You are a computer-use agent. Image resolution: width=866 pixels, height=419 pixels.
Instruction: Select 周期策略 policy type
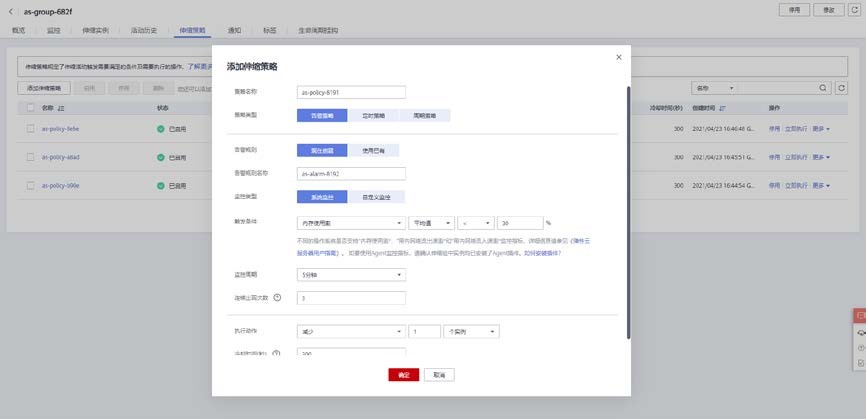click(x=425, y=115)
